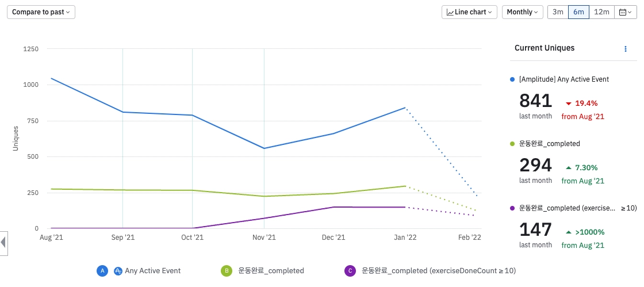The image size is (644, 287).
Task: Open the Monthly interval dropdown
Action: click(522, 12)
